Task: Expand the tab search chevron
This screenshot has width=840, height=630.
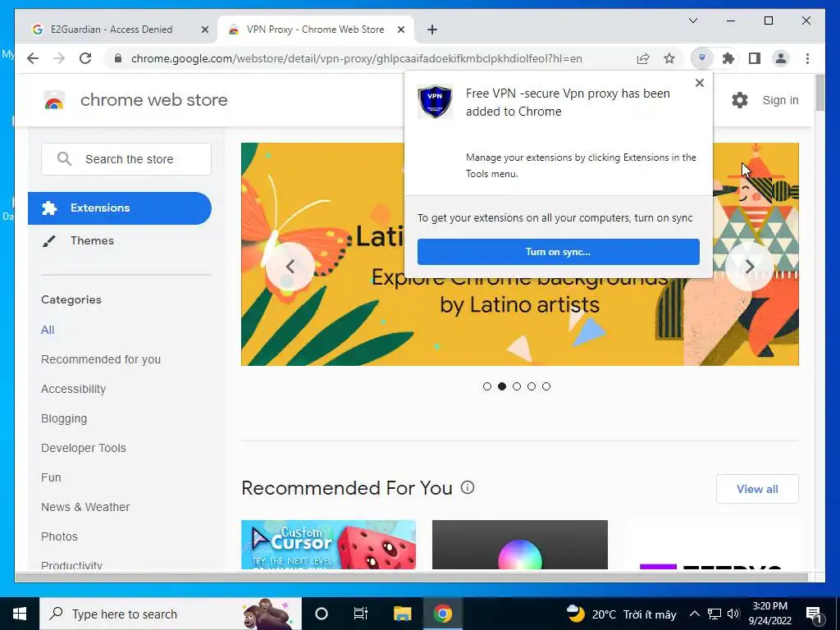Action: pos(692,21)
